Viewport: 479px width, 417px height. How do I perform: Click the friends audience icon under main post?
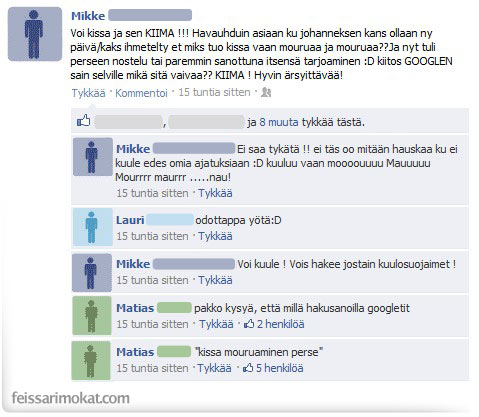(x=266, y=92)
